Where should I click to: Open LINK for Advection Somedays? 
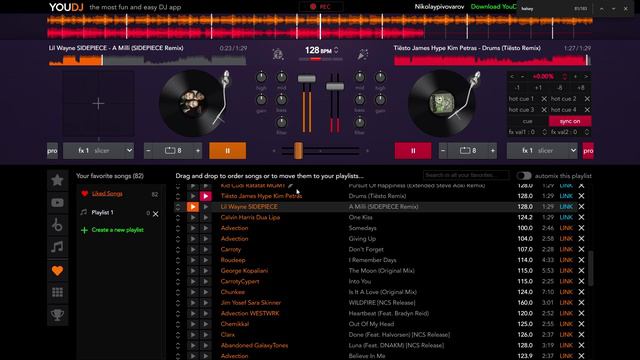[x=566, y=228]
